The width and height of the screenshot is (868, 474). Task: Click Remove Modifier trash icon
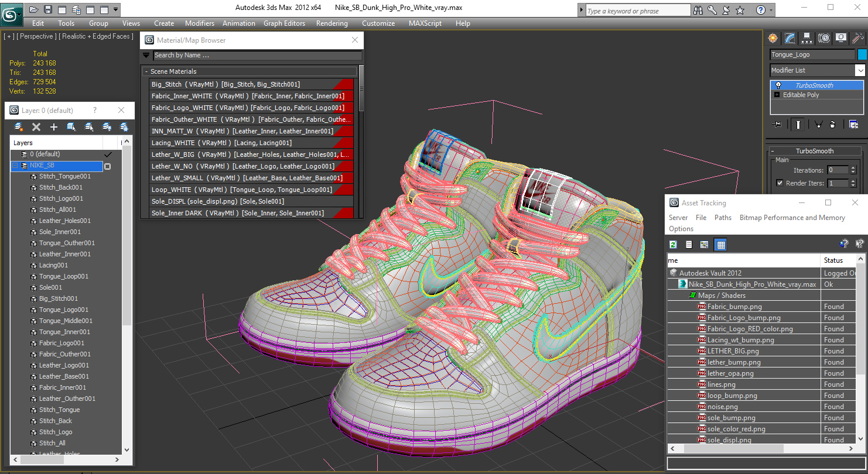[x=833, y=124]
